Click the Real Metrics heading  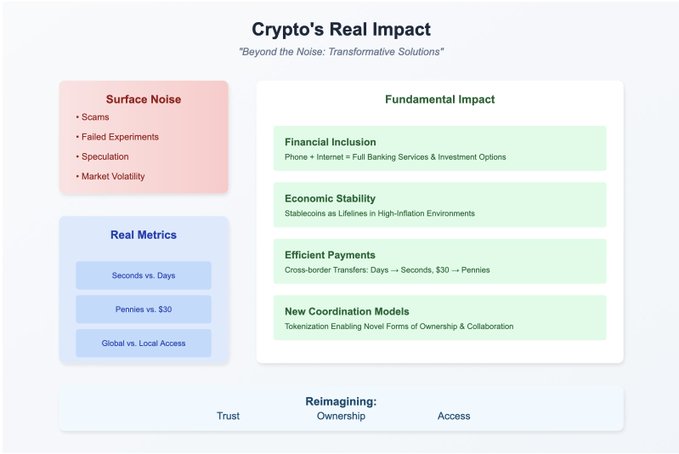coord(143,235)
